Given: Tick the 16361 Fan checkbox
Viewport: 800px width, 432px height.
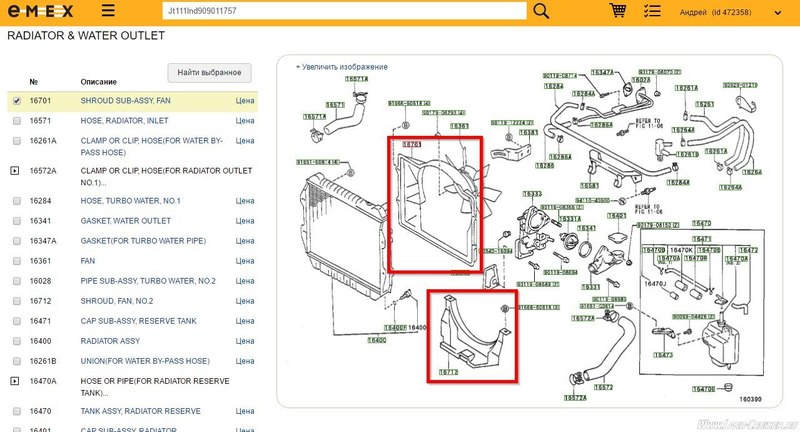Looking at the screenshot, I should pyautogui.click(x=16, y=261).
